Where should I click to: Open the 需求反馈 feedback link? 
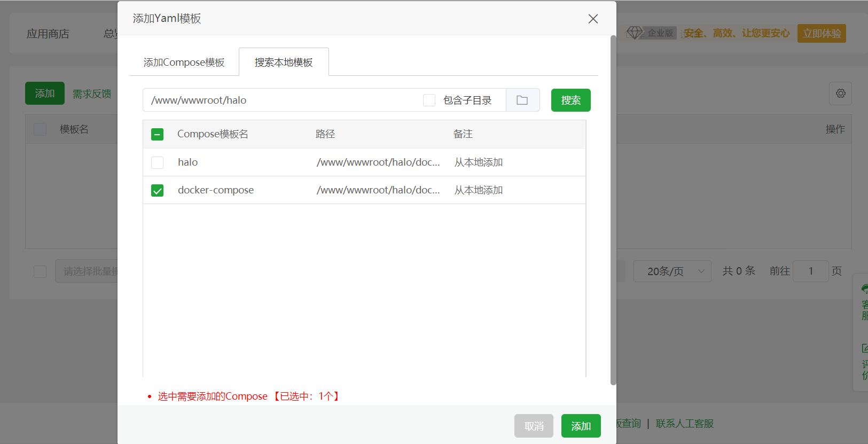pyautogui.click(x=92, y=94)
